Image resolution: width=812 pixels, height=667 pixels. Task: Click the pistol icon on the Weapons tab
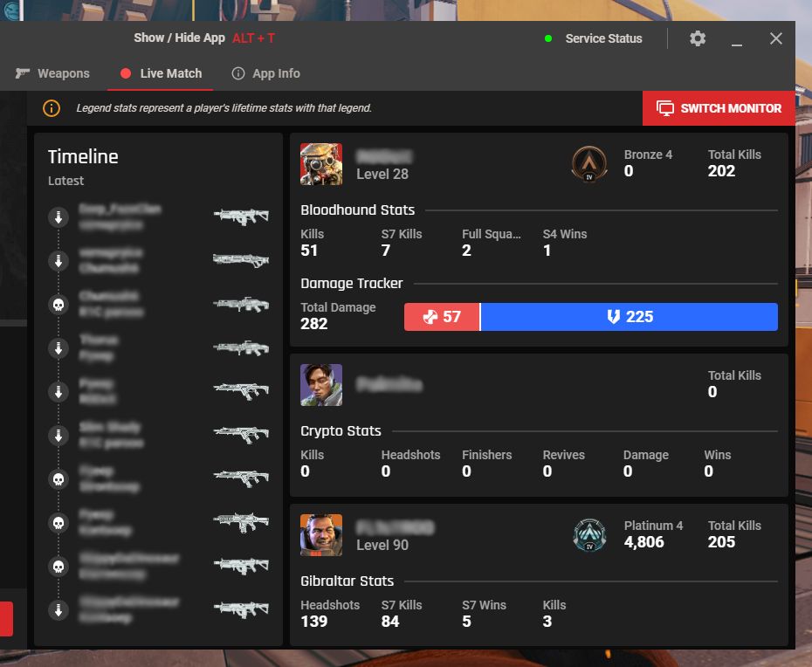click(23, 73)
